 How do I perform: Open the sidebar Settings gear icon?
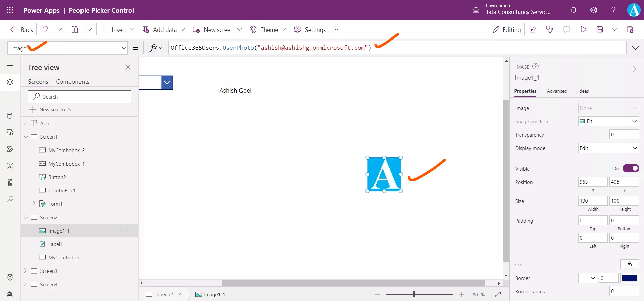[x=10, y=277]
